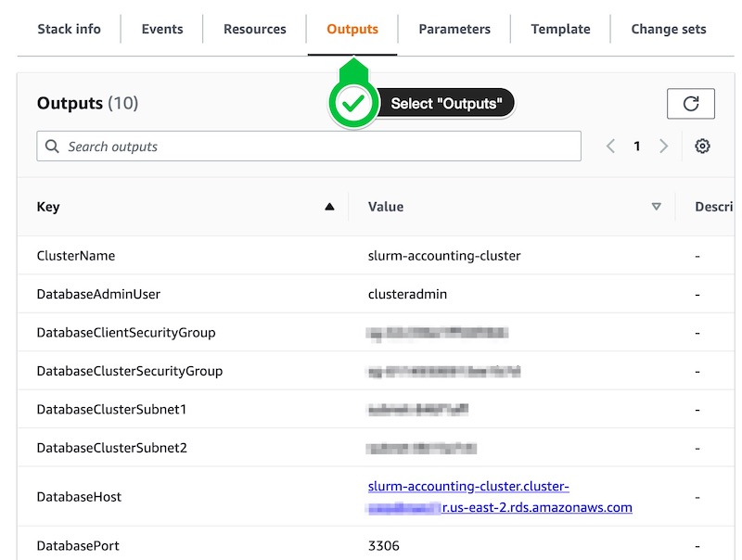Click blurred DatabaseClientSecurityGroup value
Viewport: 742px width, 560px height.
(437, 334)
